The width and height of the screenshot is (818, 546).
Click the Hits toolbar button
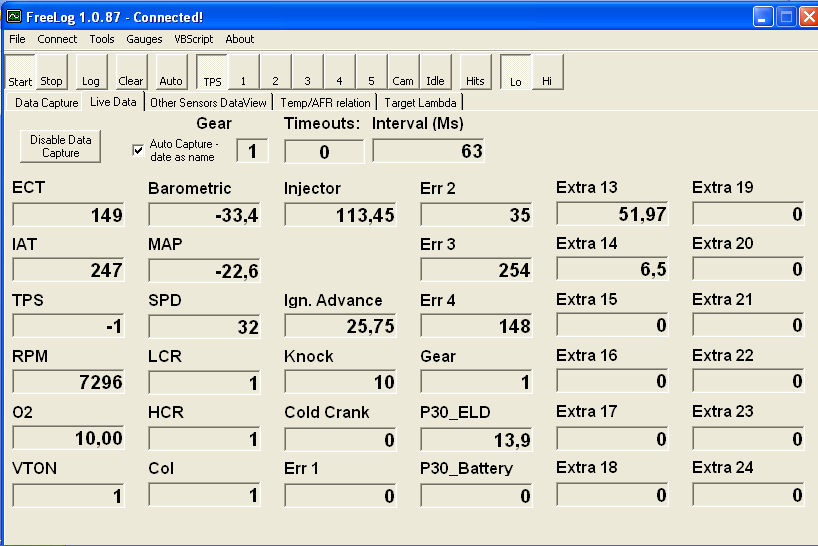click(x=475, y=72)
